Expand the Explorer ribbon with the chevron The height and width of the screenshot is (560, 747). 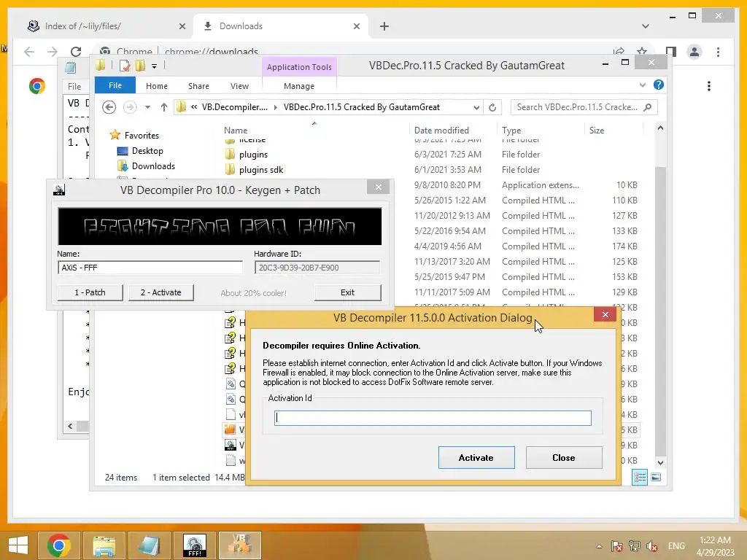tap(642, 85)
